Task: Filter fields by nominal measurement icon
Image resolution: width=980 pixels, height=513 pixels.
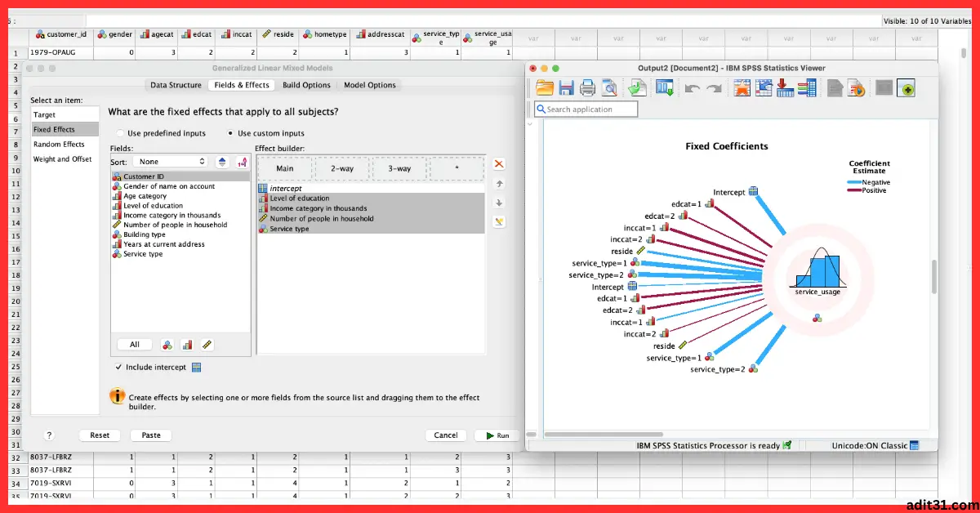Action: [167, 345]
